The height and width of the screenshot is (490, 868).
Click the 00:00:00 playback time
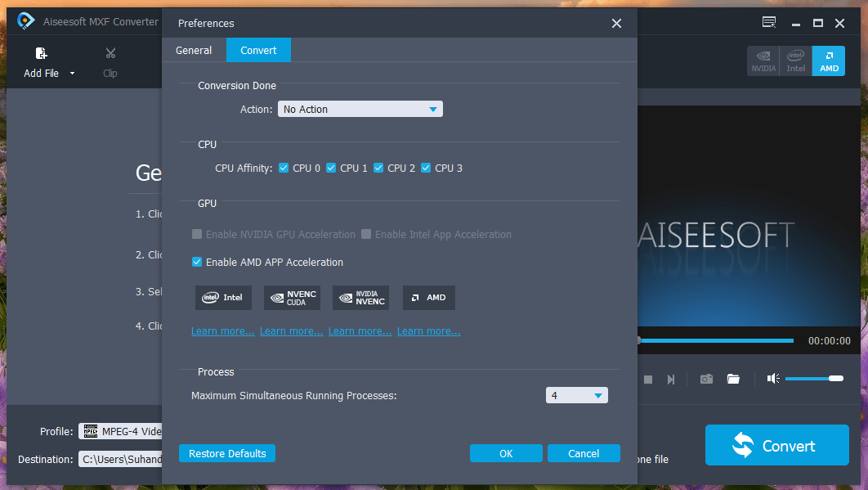point(830,341)
